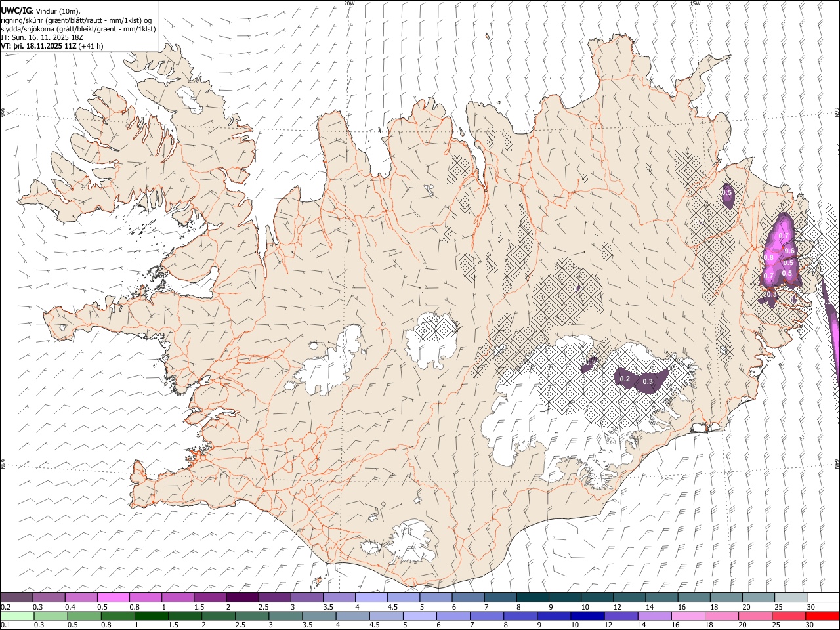This screenshot has width=840, height=630.
Task: Click the VT: þri. 18.11.2025 11Z valid time
Action: tap(39, 46)
